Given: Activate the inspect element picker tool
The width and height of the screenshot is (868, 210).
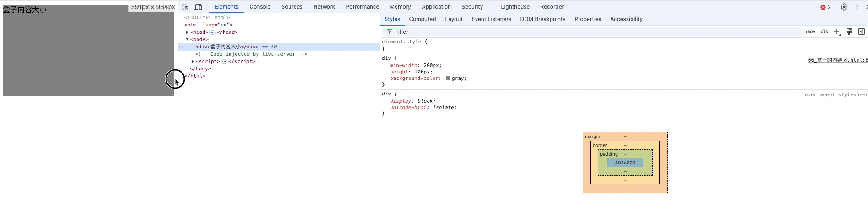Looking at the screenshot, I should coord(185,7).
